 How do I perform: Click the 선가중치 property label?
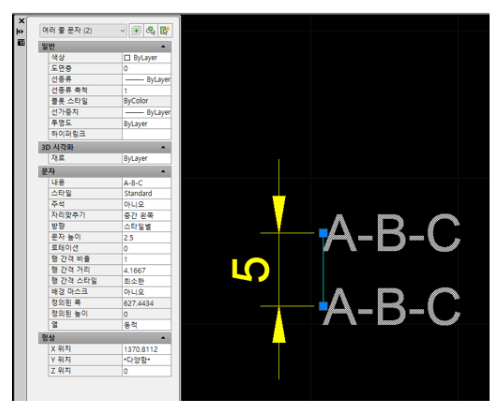tap(65, 112)
